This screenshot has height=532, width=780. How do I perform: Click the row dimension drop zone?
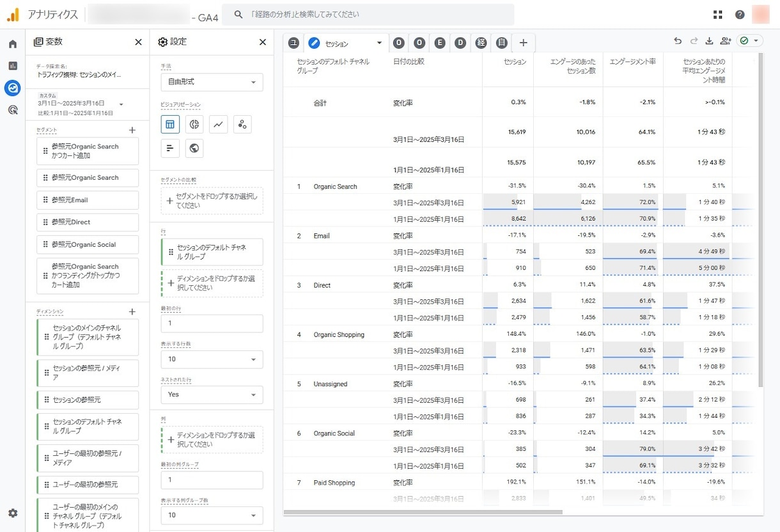point(212,283)
